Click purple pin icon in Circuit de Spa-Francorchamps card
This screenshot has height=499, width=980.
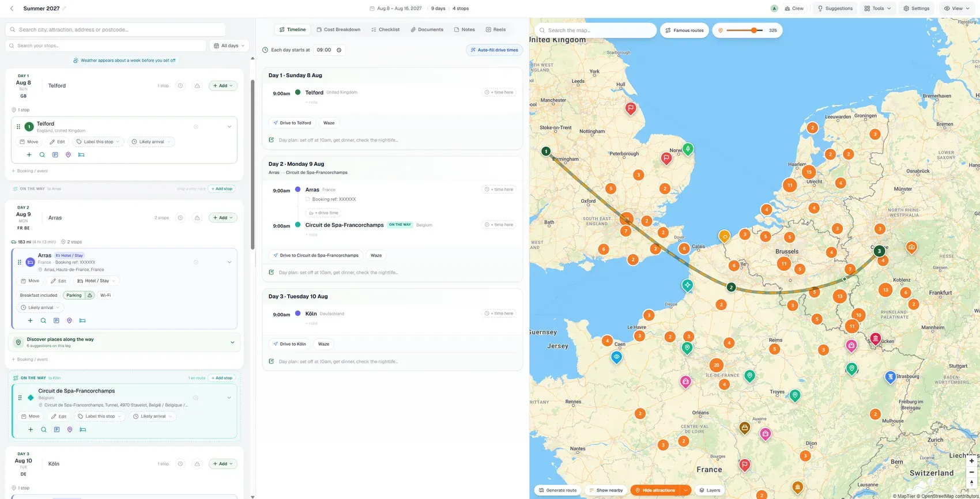pyautogui.click(x=70, y=429)
